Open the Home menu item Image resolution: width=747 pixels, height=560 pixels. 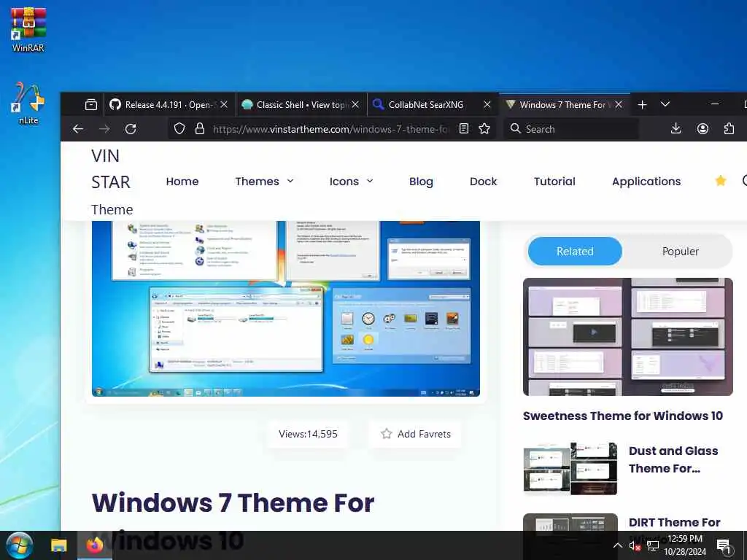[x=182, y=182]
